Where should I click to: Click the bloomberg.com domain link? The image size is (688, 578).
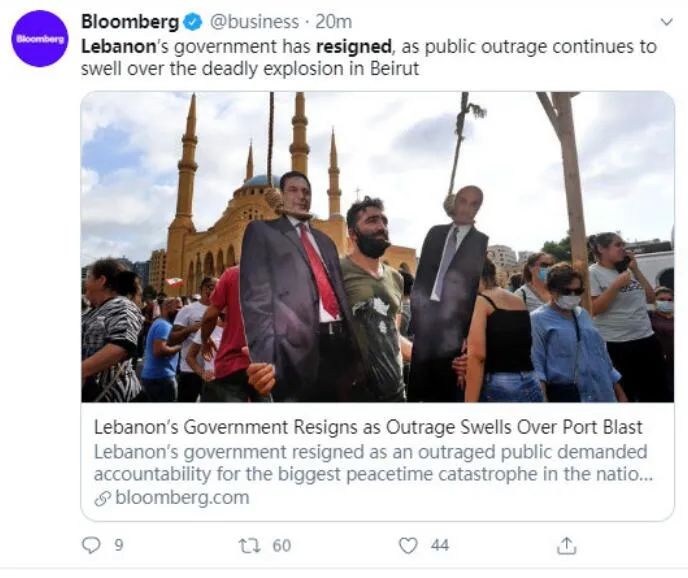coord(182,498)
